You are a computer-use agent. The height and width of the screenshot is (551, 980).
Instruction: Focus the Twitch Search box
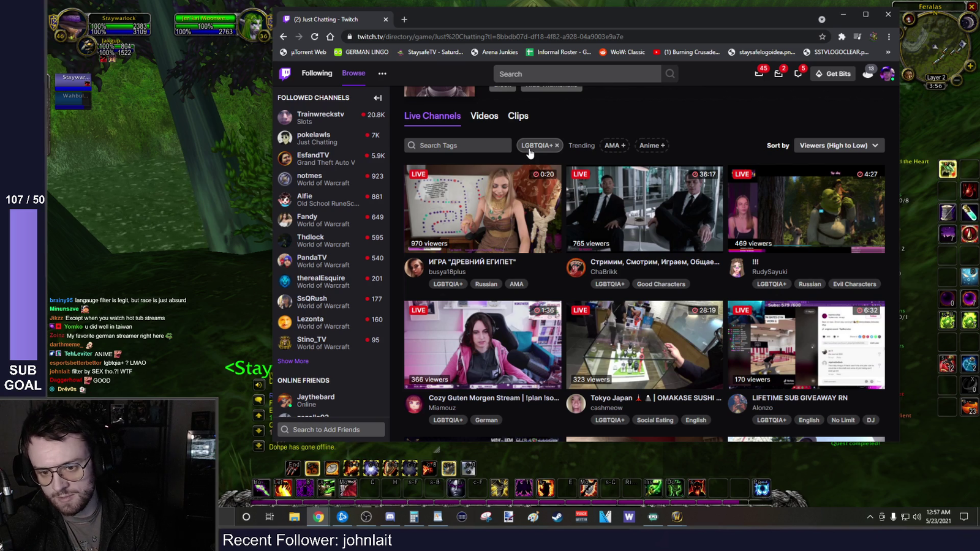[578, 74]
